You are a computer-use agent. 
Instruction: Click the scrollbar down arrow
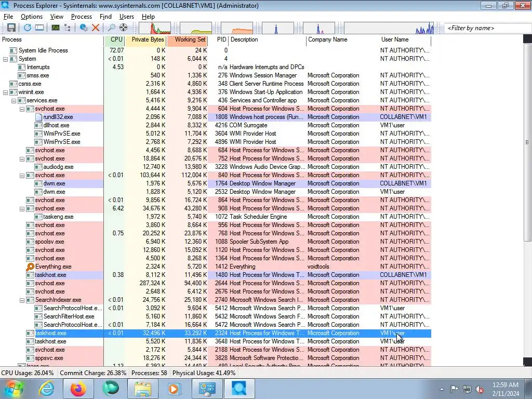527,362
